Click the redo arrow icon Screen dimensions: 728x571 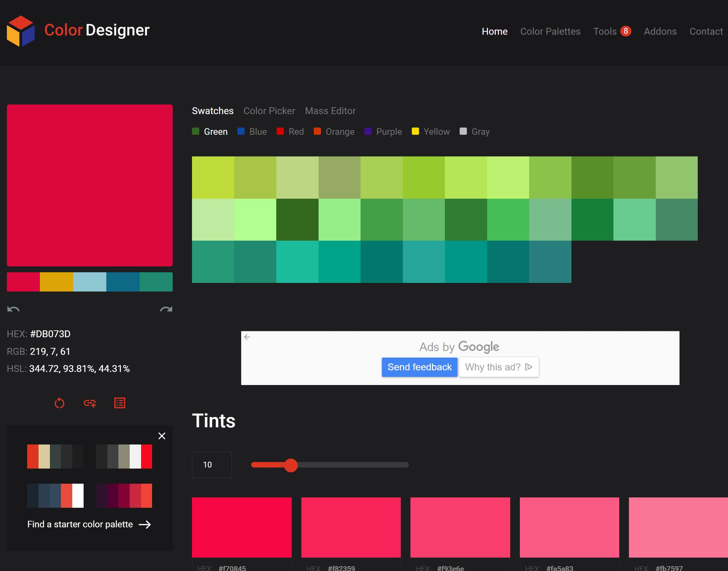(166, 309)
